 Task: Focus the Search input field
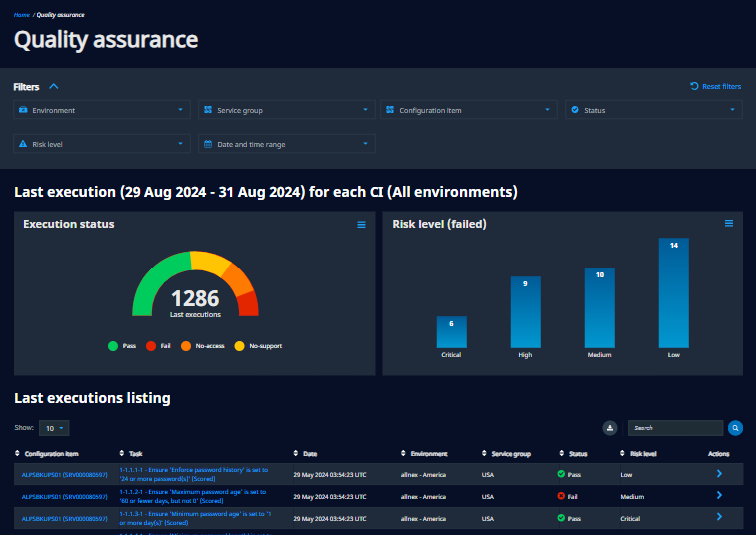[675, 428]
